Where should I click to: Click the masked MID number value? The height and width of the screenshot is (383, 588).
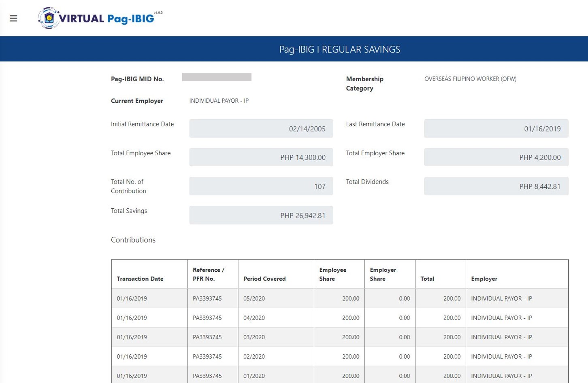tap(217, 77)
